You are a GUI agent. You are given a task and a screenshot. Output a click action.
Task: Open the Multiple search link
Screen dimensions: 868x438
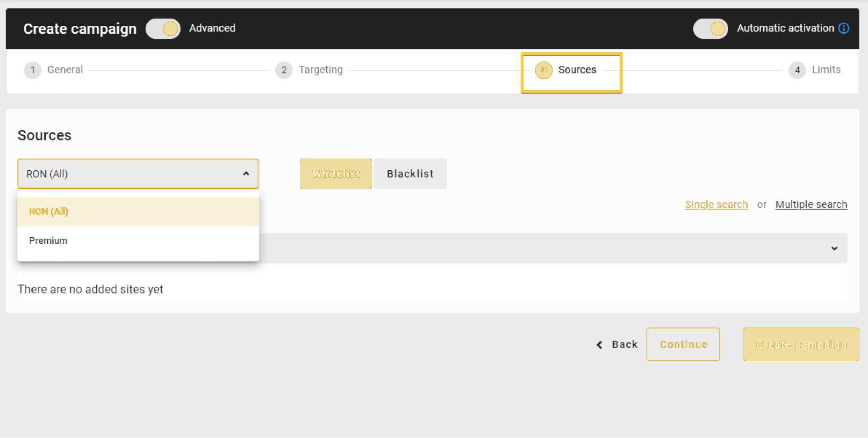coord(811,204)
